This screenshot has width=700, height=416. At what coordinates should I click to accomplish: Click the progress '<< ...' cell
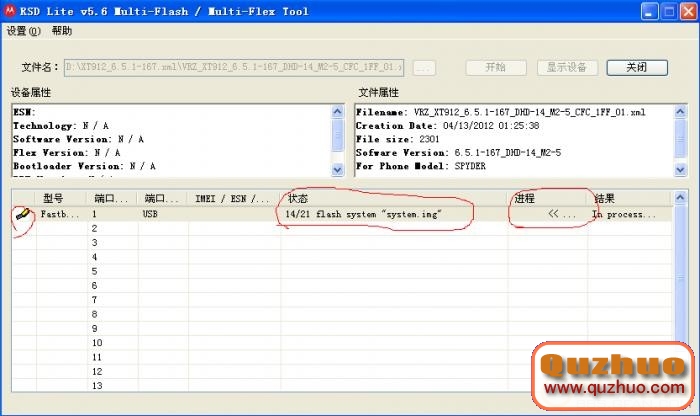(562, 214)
